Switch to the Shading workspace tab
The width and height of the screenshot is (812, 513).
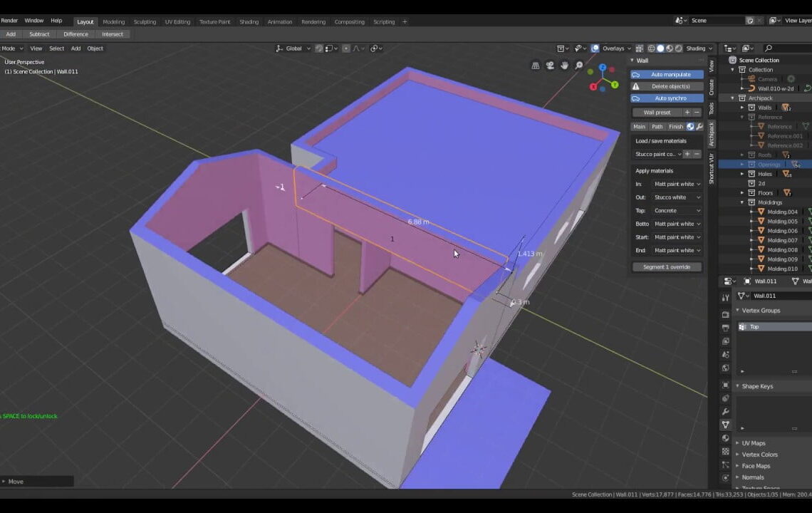(249, 21)
